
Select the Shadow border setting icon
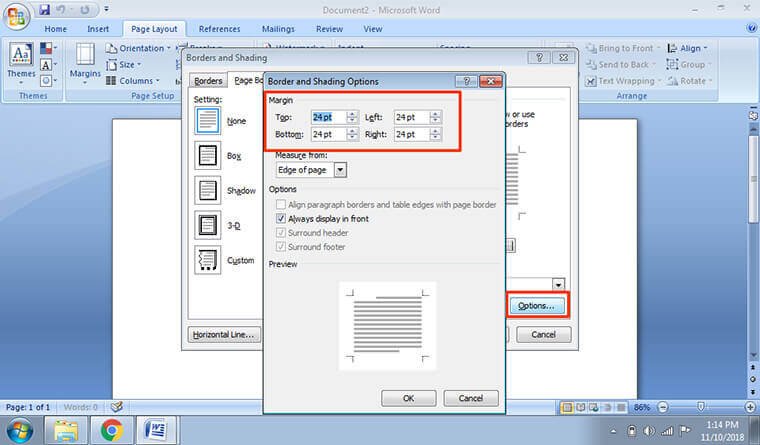(x=207, y=191)
